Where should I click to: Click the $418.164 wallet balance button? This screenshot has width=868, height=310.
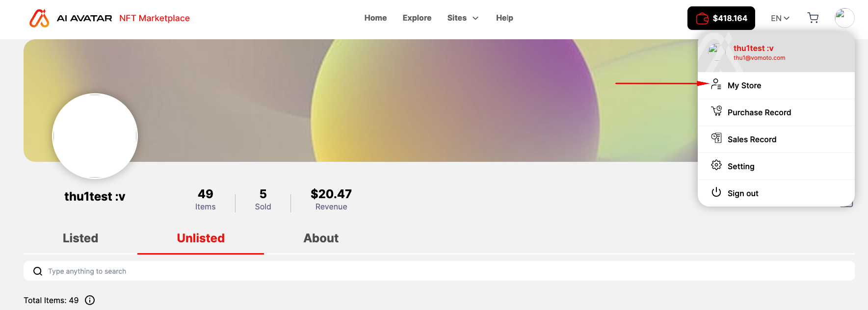pyautogui.click(x=721, y=18)
